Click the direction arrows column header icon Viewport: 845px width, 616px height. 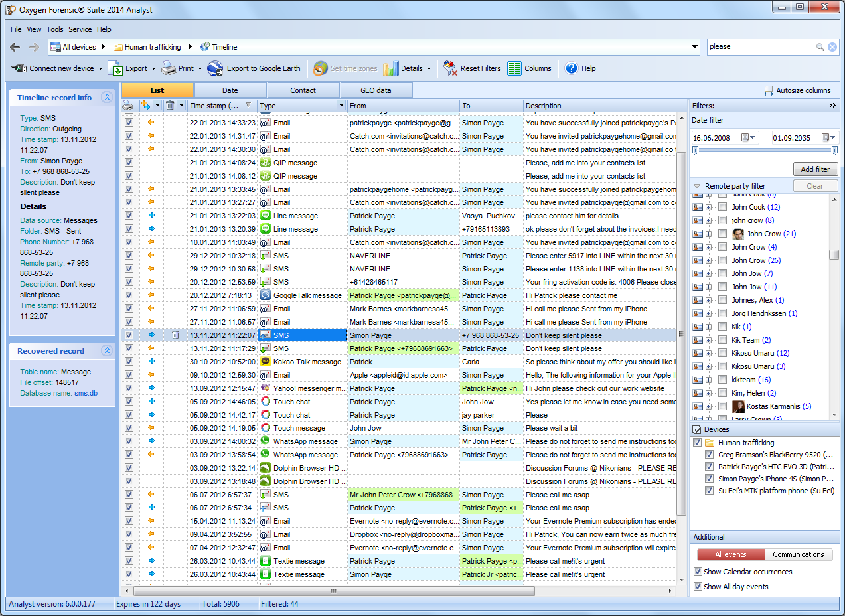[x=146, y=105]
